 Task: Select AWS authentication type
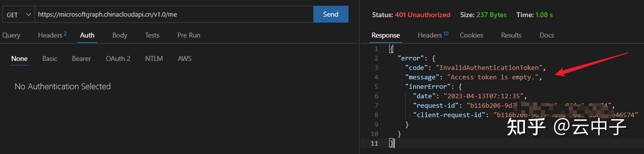point(185,59)
